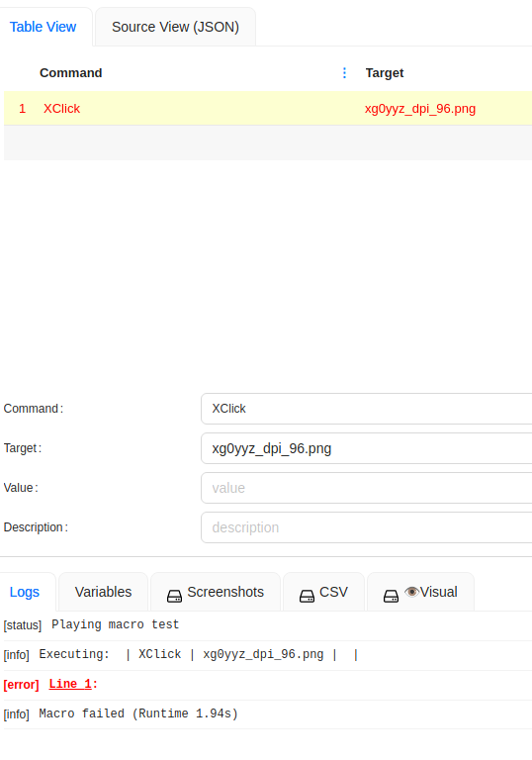Click the Target column header
Image resolution: width=532 pixels, height=760 pixels.
(x=385, y=72)
